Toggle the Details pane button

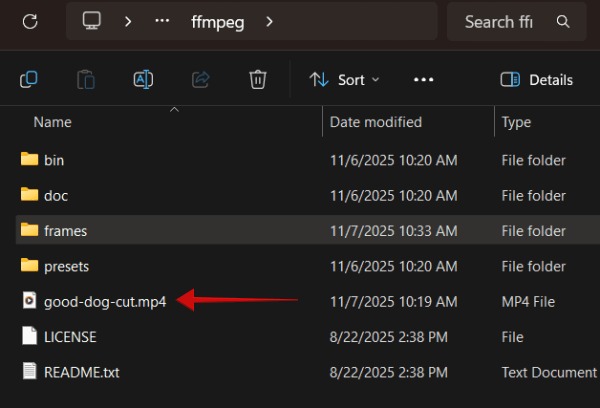pyautogui.click(x=537, y=79)
